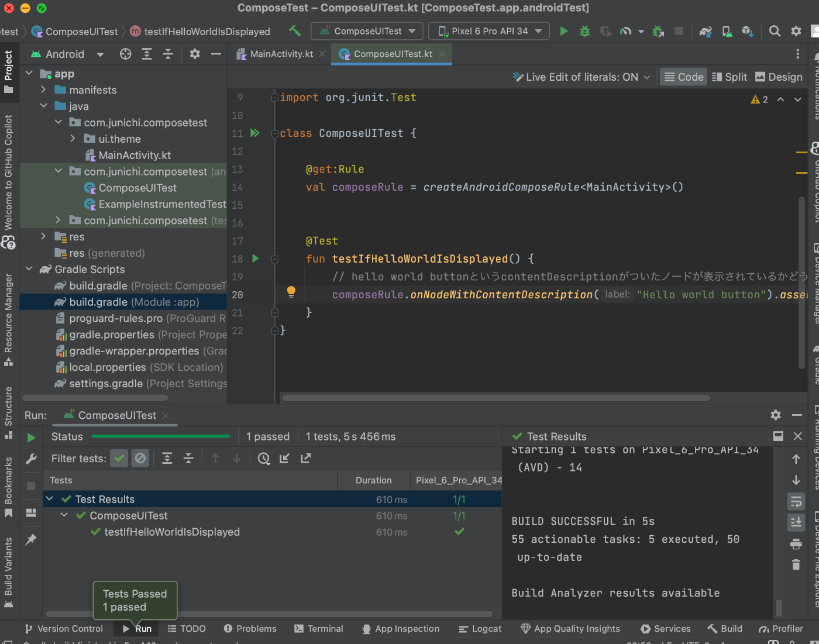Open the TODO tool window
The width and height of the screenshot is (819, 644).
pos(187,628)
